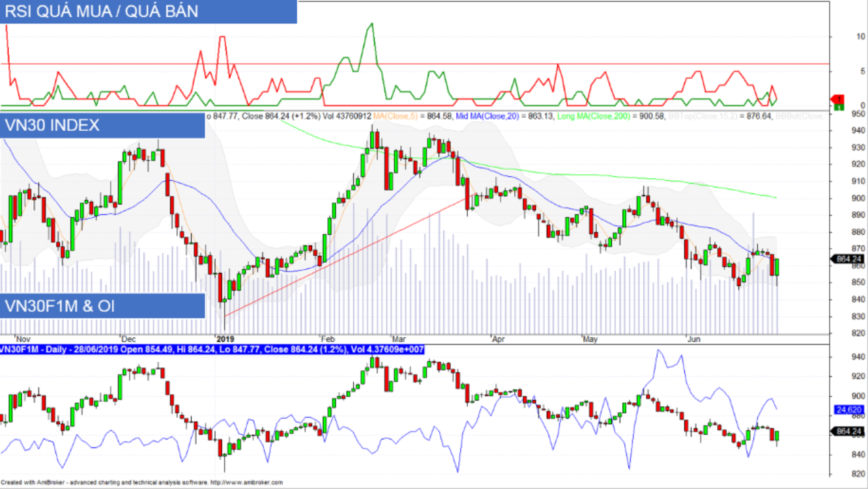Click the RSI QUÁ MUA / QUÁ BÁN banner
This screenshot has height=489, width=868.
149,12
